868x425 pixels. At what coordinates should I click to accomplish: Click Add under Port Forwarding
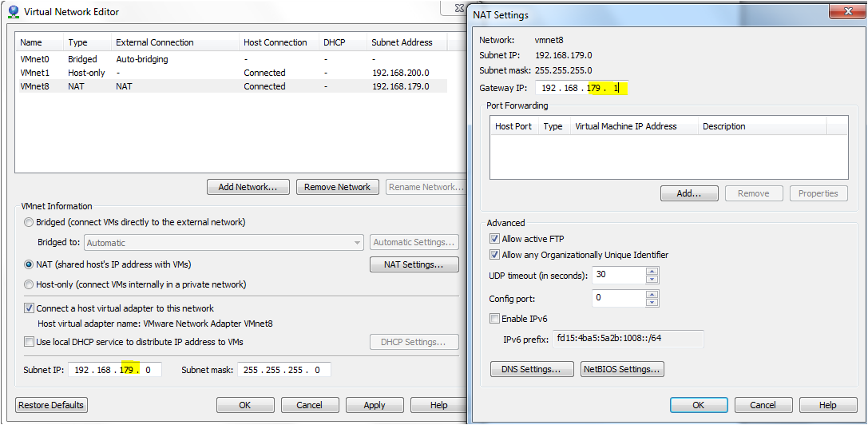pyautogui.click(x=689, y=193)
